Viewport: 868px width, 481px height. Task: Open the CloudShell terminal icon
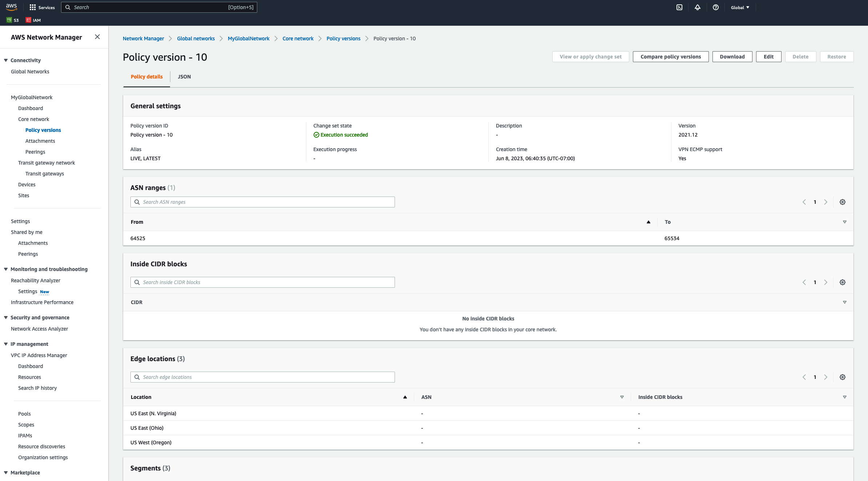click(679, 7)
